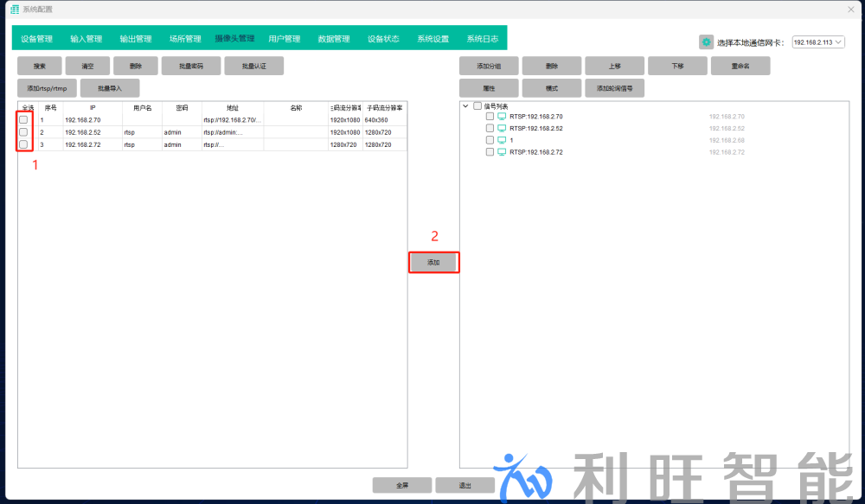Click the 全选 column header
Viewport: 865px width, 504px height.
(x=28, y=107)
